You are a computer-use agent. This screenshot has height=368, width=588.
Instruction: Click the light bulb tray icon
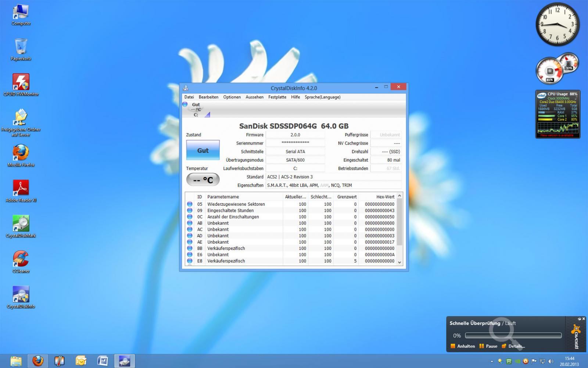click(500, 361)
